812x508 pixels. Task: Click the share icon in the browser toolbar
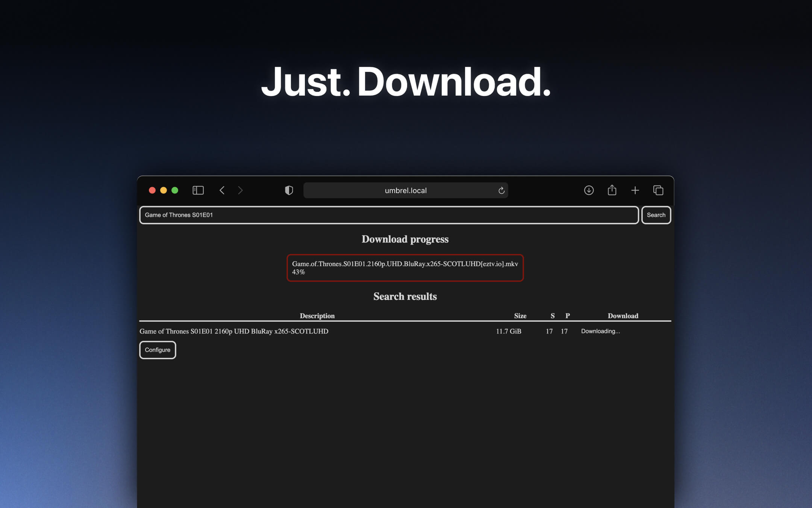pyautogui.click(x=612, y=190)
